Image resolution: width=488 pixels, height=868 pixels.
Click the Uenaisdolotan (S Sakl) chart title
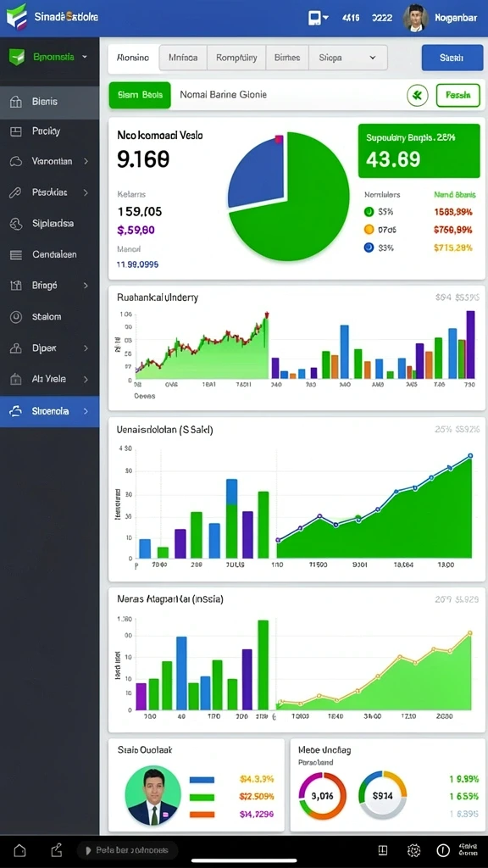pyautogui.click(x=165, y=429)
